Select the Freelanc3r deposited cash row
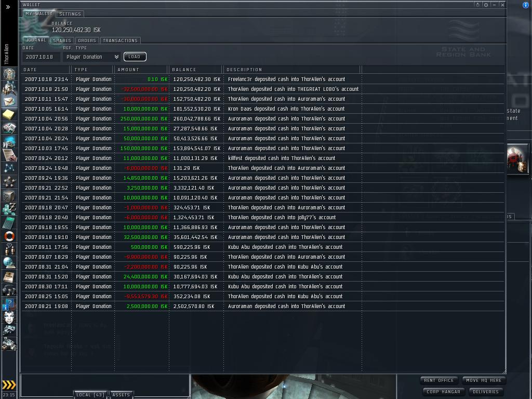The image size is (532, 399). pos(263,79)
